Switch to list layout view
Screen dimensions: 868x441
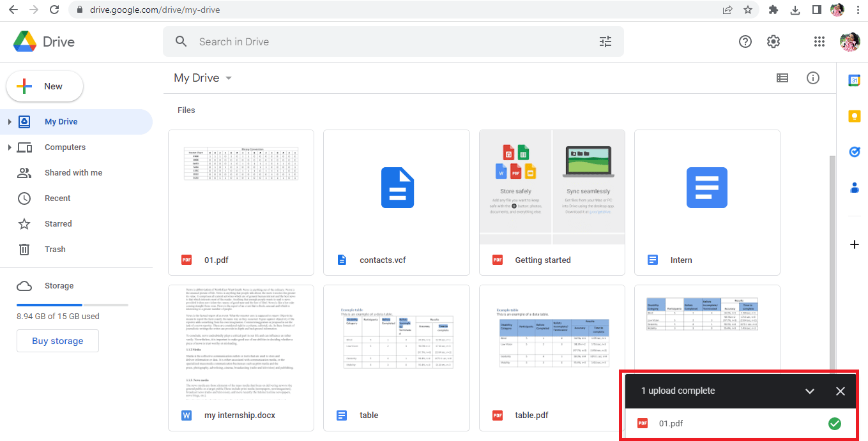click(782, 78)
